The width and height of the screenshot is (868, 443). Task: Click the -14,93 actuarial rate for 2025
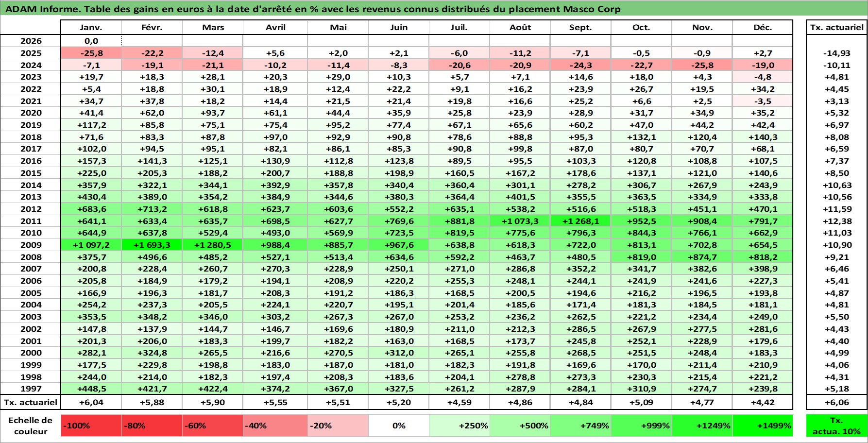tap(836, 53)
